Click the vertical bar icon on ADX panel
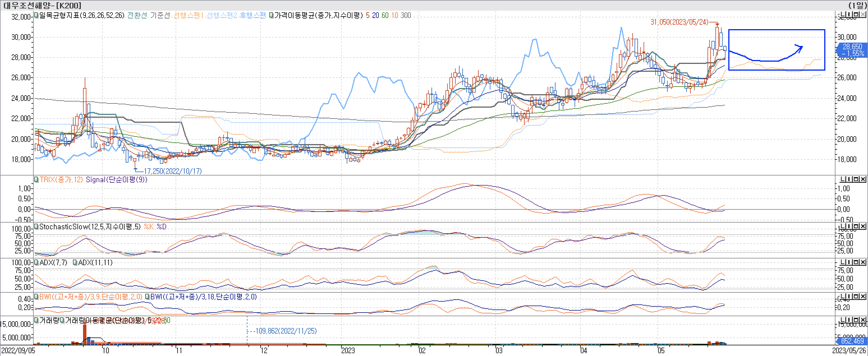 (849, 262)
